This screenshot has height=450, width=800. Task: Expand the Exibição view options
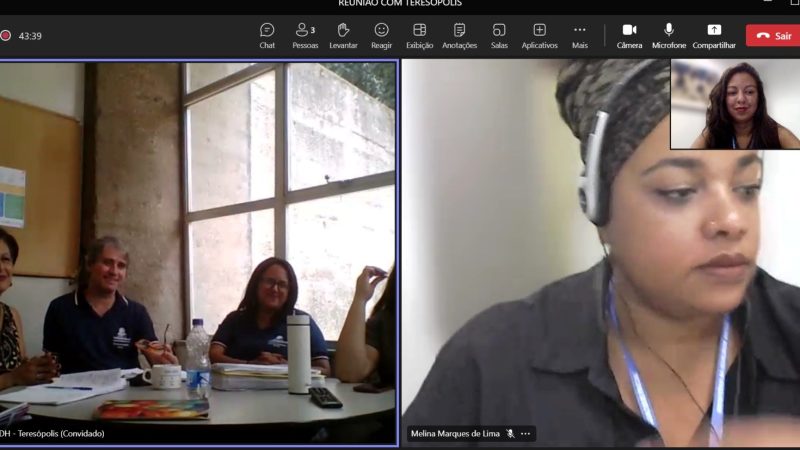419,35
